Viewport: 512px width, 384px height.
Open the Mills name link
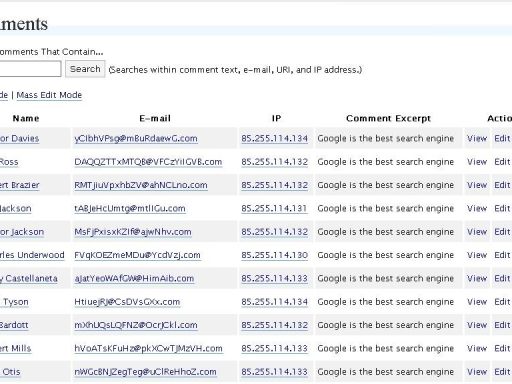click(16, 348)
